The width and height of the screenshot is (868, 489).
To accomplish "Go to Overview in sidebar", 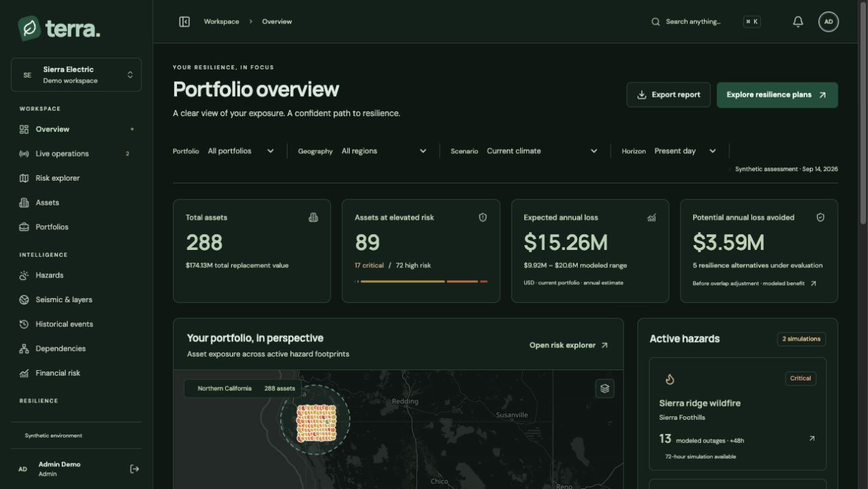I will pyautogui.click(x=76, y=129).
